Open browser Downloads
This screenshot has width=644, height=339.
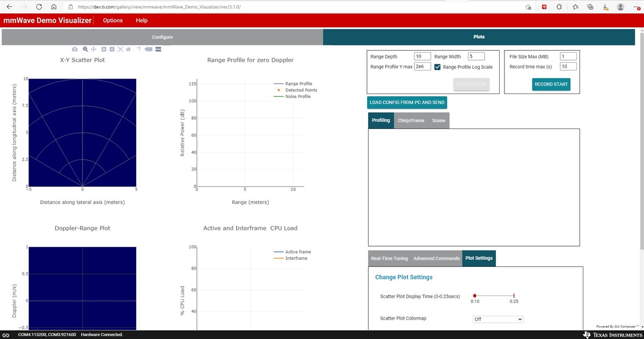tap(605, 7)
